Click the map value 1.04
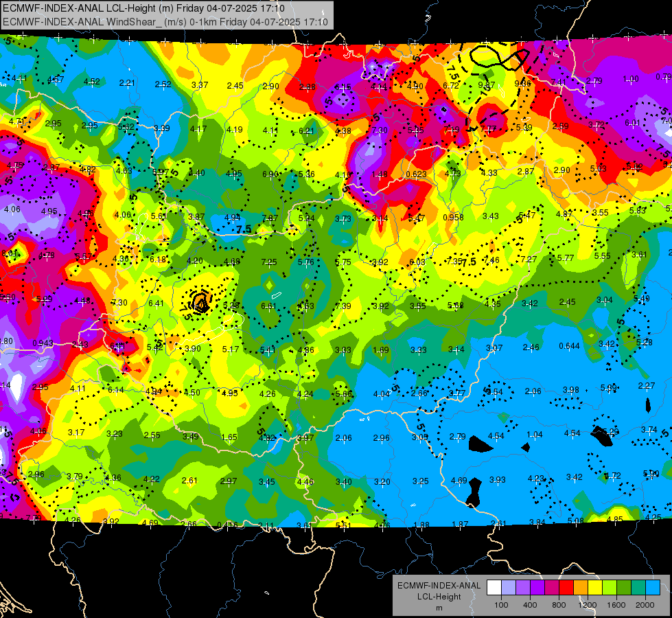 pyautogui.click(x=535, y=435)
